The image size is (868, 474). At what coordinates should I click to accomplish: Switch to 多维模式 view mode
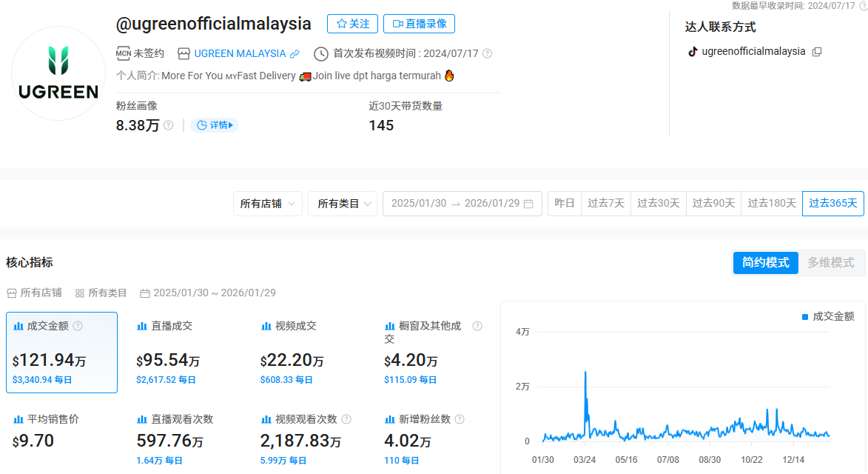click(830, 262)
